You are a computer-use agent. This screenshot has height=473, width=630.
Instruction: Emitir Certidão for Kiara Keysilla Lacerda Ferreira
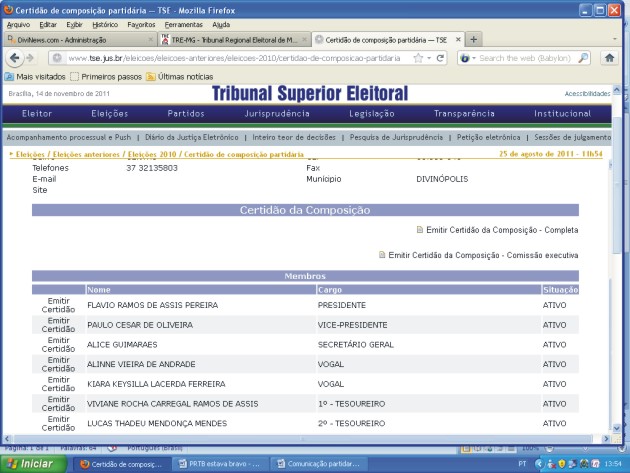(x=58, y=384)
